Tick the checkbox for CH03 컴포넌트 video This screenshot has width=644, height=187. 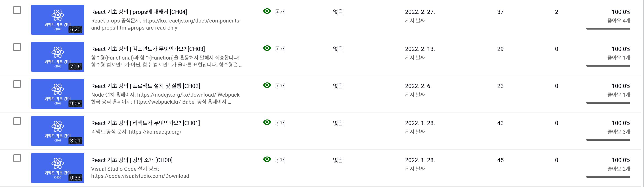pos(17,47)
